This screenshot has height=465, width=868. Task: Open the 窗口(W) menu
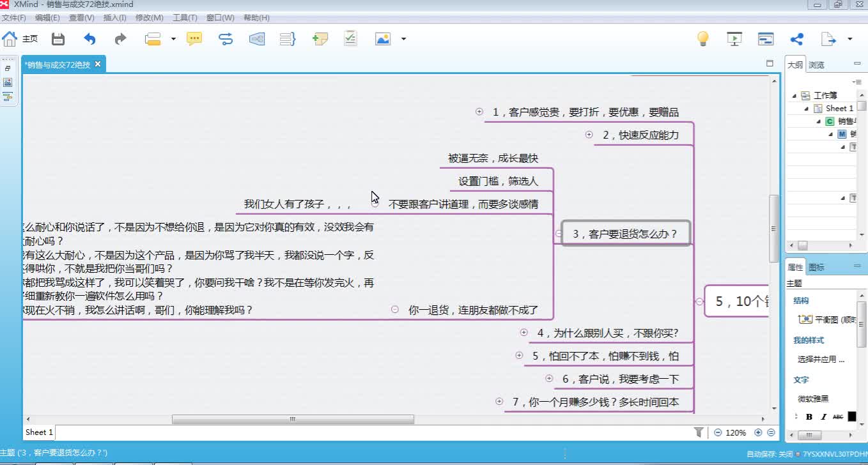pyautogui.click(x=220, y=18)
